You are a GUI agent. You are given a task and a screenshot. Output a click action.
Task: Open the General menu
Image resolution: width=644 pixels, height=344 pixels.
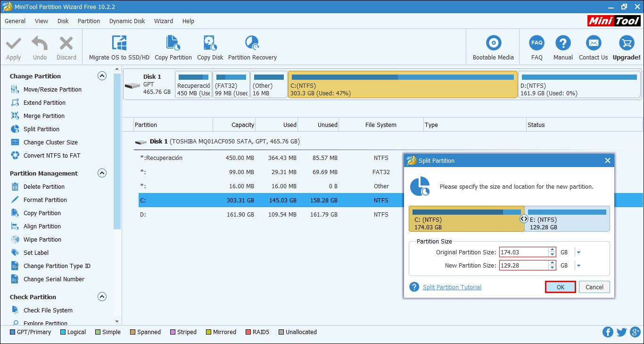[x=15, y=21]
